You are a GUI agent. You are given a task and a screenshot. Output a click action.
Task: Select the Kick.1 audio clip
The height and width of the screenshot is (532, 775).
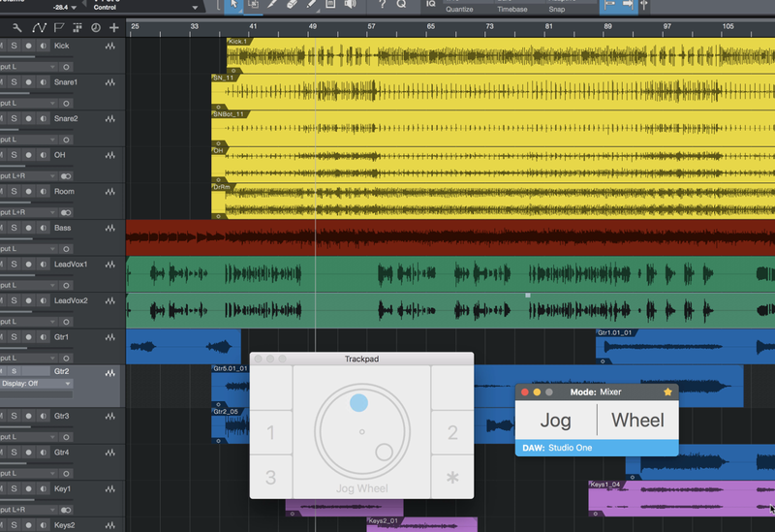click(500, 56)
